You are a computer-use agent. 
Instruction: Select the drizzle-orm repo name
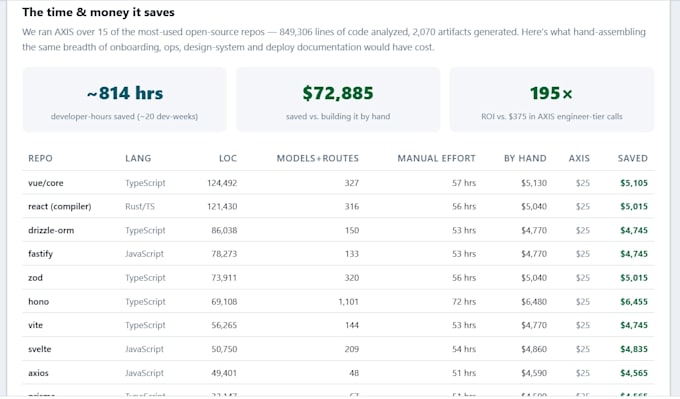(x=51, y=230)
